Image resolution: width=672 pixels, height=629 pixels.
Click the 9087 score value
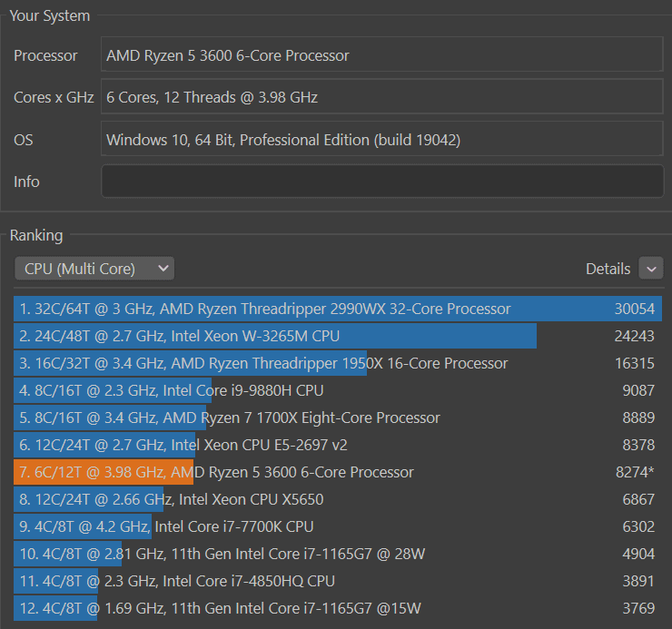click(638, 391)
